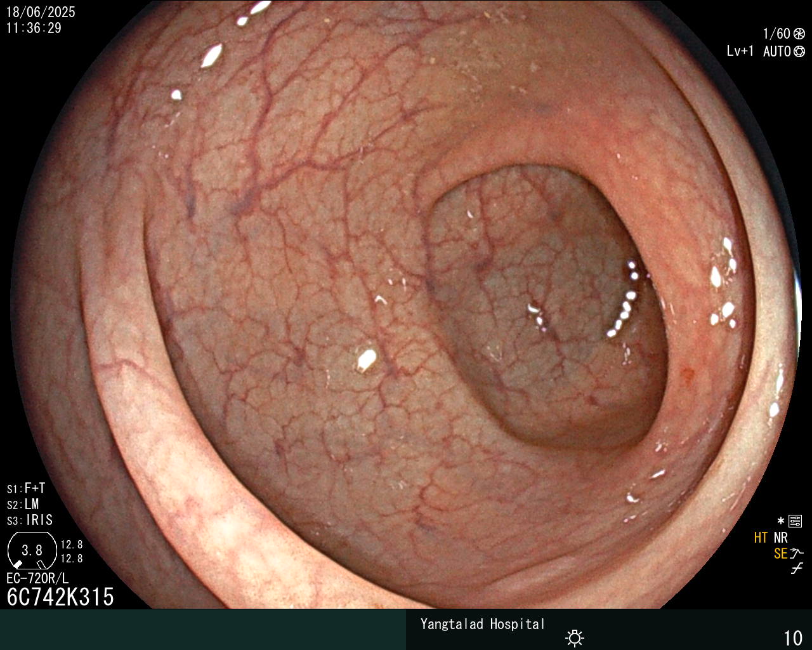Click the yellow HT indicator
The width and height of the screenshot is (812, 650).
coord(761,538)
